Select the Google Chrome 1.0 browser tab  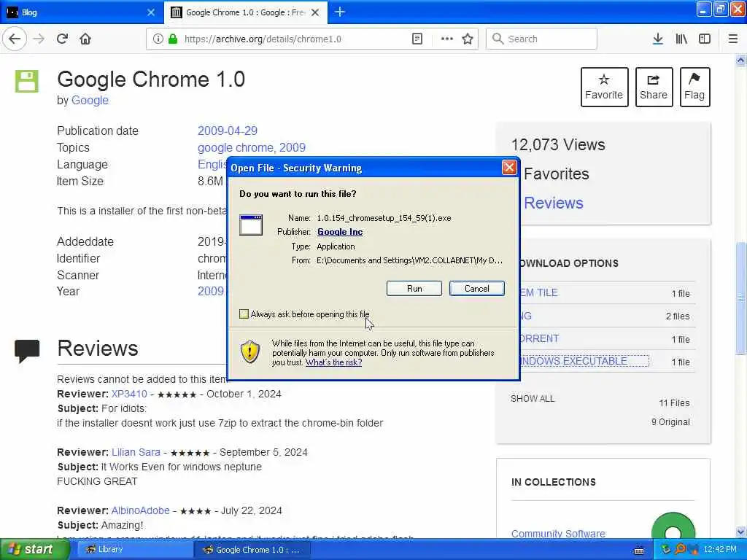tap(245, 12)
